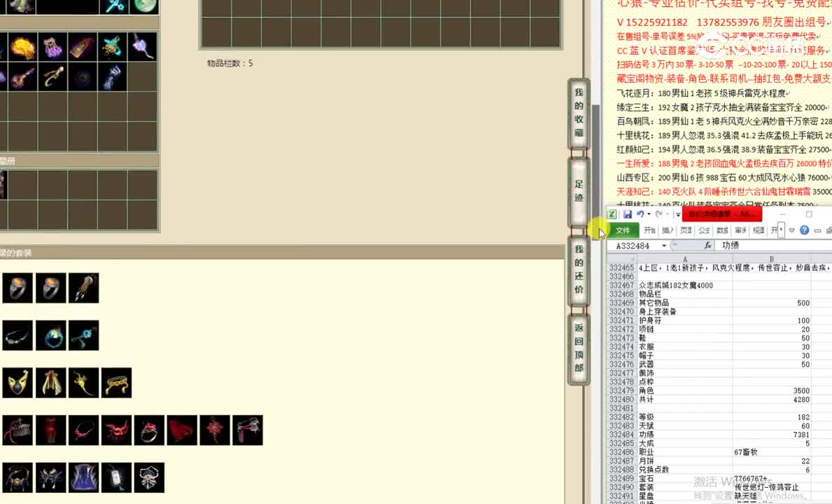Click the 角色 cell in column A

click(684, 391)
